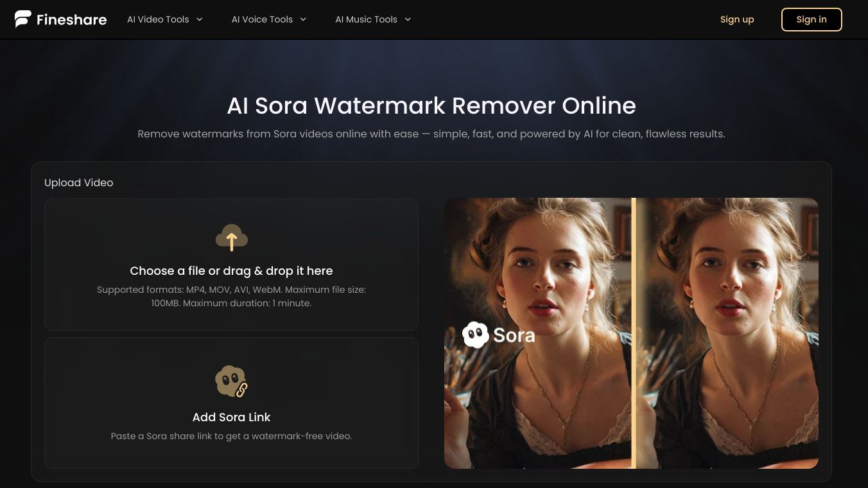Click the Sora-watermarked before image
This screenshot has height=488, width=868.
point(537,333)
